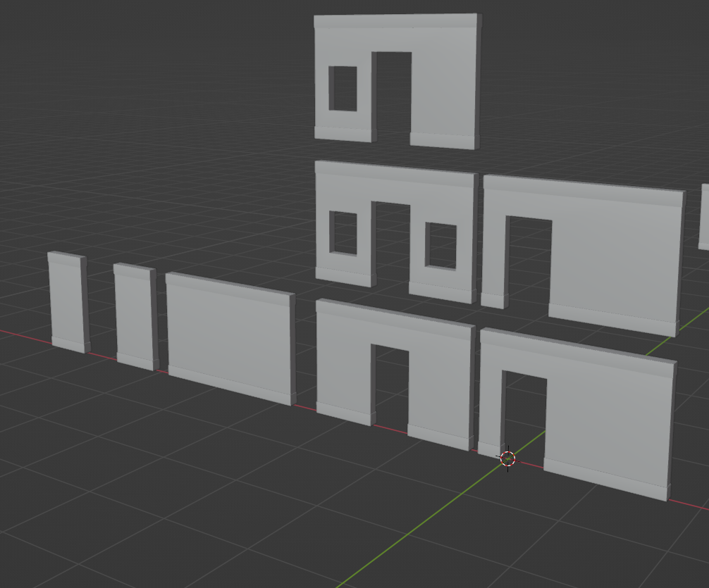Select the second narrow wall pillar
The image size is (709, 588).
click(135, 316)
